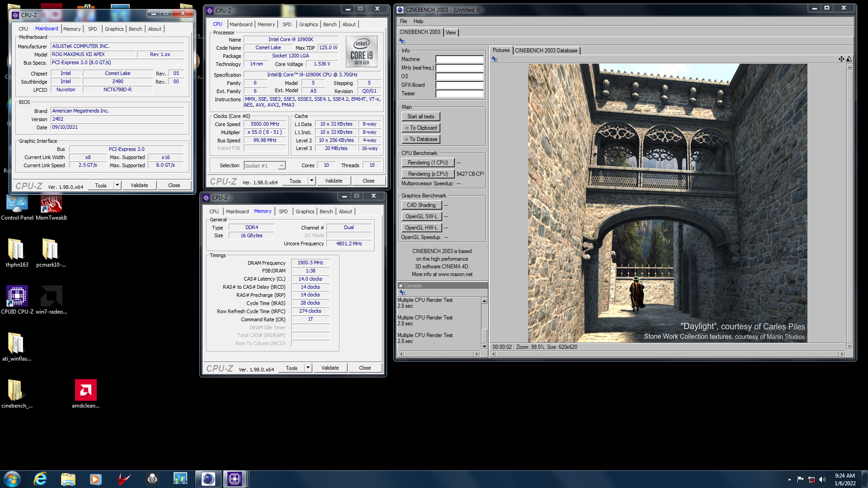
Task: Click GFX-Board input field
Action: click(459, 85)
